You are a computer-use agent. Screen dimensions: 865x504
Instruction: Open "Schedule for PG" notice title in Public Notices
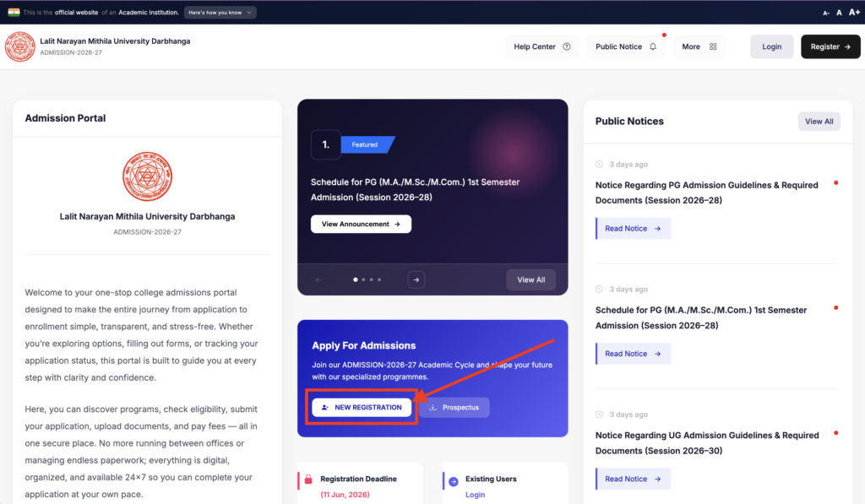click(x=701, y=317)
